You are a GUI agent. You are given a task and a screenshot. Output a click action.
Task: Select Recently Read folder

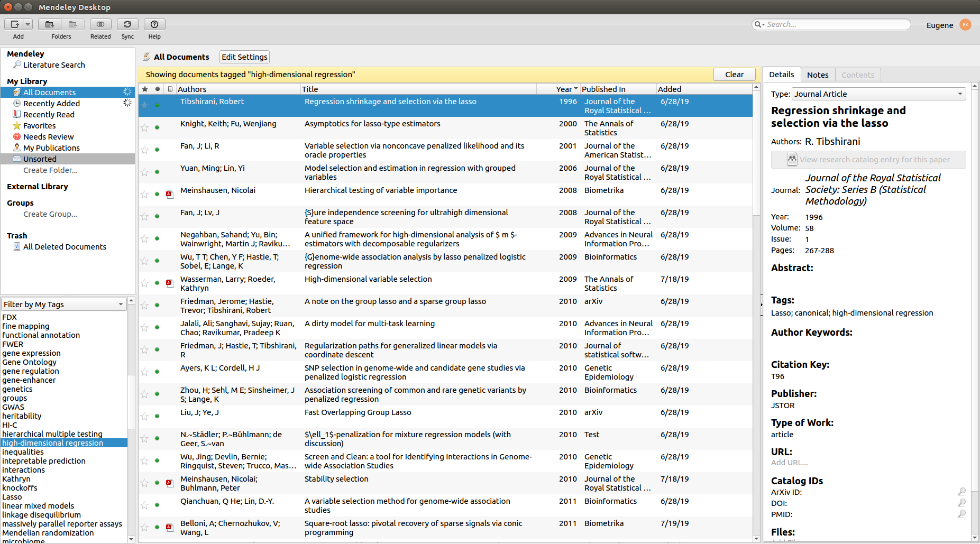(x=49, y=115)
